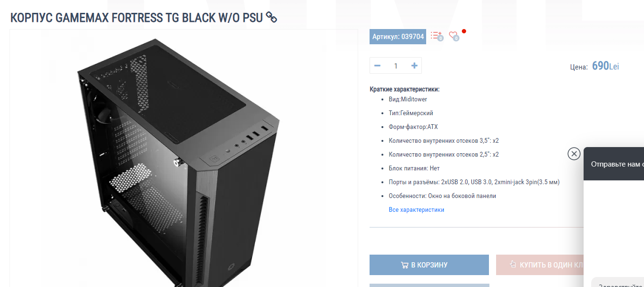
Task: Increase quantity with the plus button
Action: pyautogui.click(x=414, y=66)
